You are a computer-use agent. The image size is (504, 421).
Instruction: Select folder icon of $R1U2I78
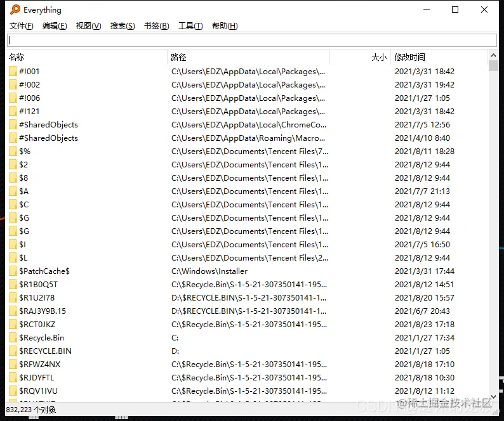pos(13,298)
